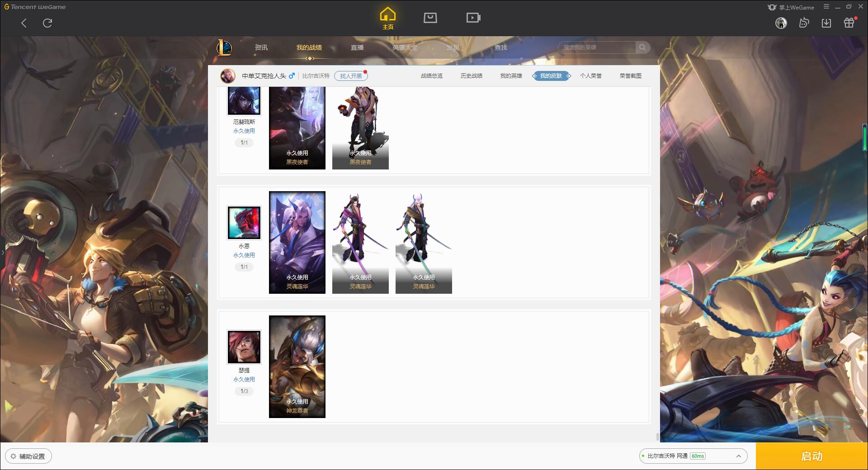Click the green tab on right edge
868x470 pixels.
[x=865, y=137]
